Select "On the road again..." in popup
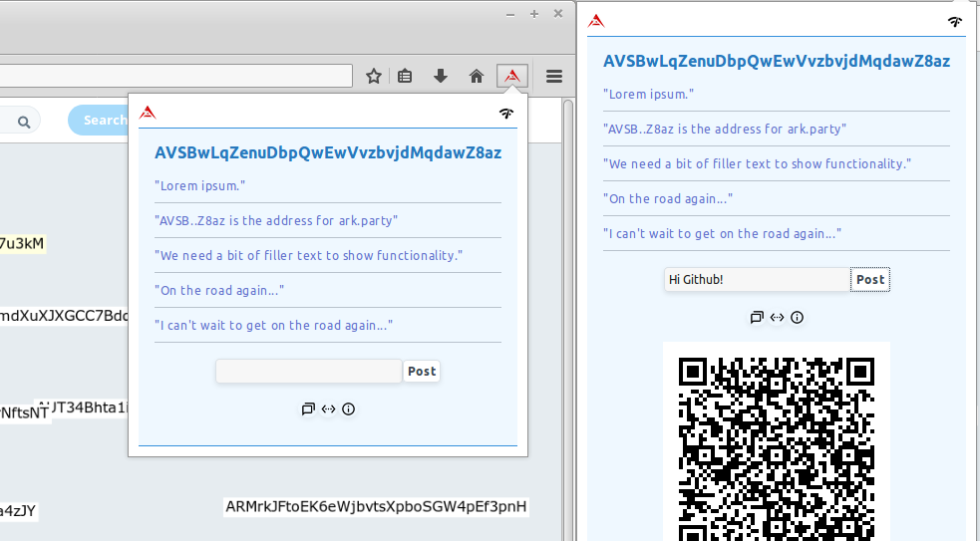Image resolution: width=980 pixels, height=541 pixels. tap(219, 291)
